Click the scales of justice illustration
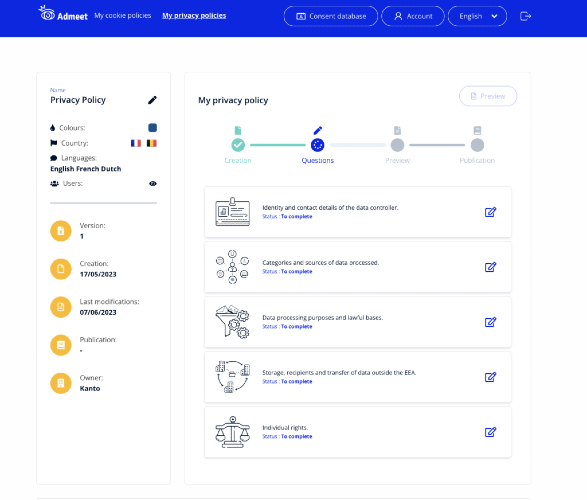The height and width of the screenshot is (500, 587). pyautogui.click(x=232, y=432)
